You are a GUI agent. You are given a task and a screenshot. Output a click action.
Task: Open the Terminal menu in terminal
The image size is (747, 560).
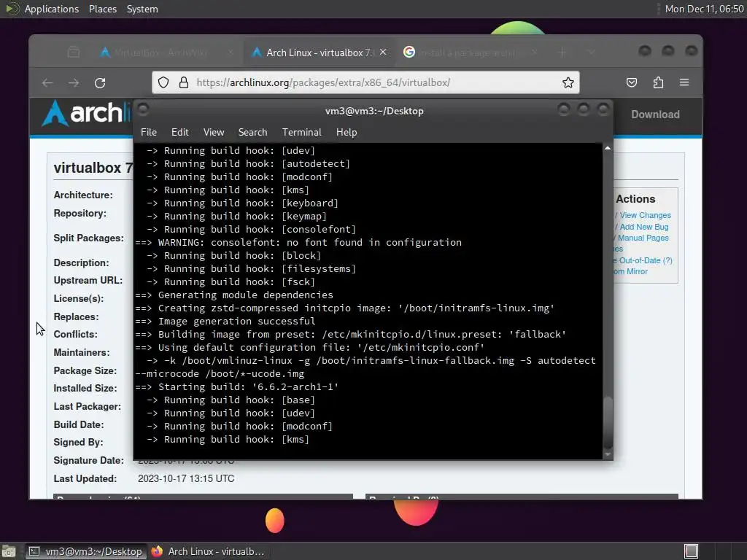pos(301,132)
